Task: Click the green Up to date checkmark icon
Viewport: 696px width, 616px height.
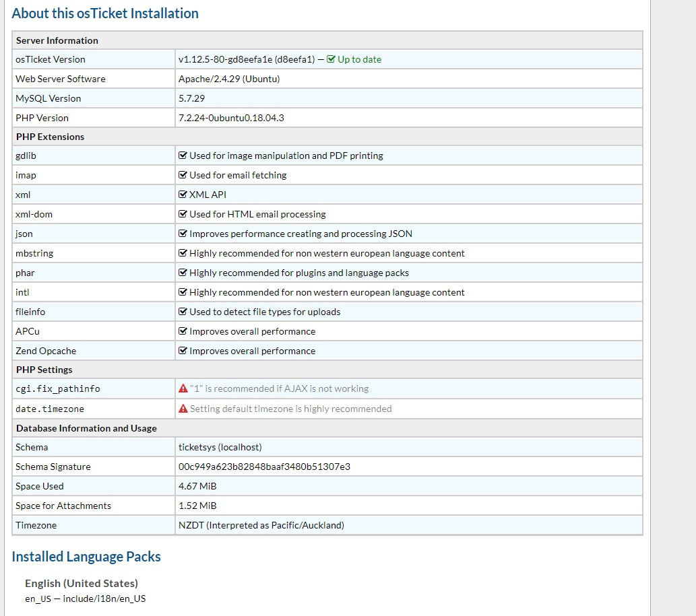Action: (331, 59)
